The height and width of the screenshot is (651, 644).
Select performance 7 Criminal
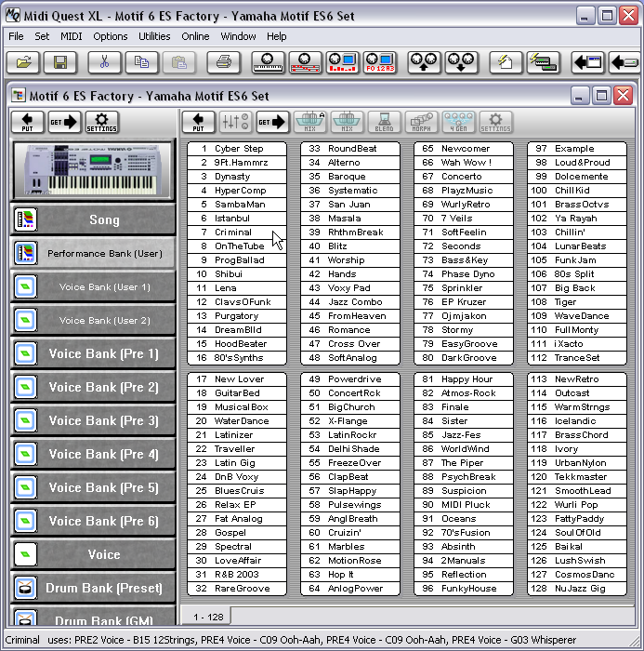(237, 232)
